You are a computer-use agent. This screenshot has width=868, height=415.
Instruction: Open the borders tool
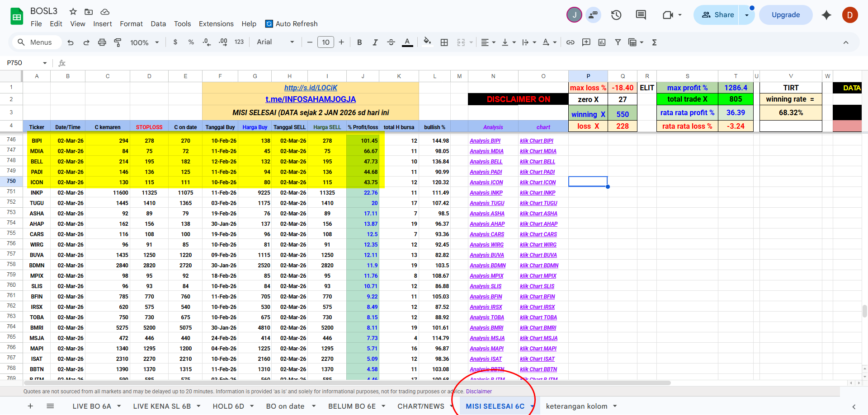click(444, 42)
